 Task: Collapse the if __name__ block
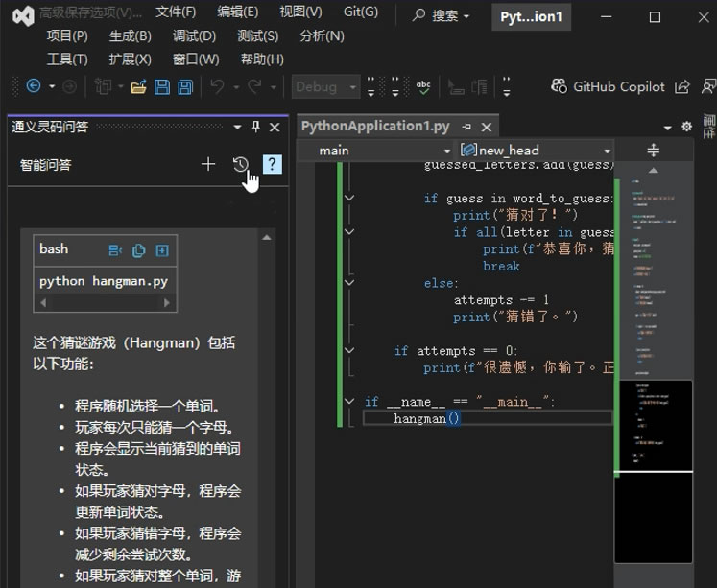349,401
